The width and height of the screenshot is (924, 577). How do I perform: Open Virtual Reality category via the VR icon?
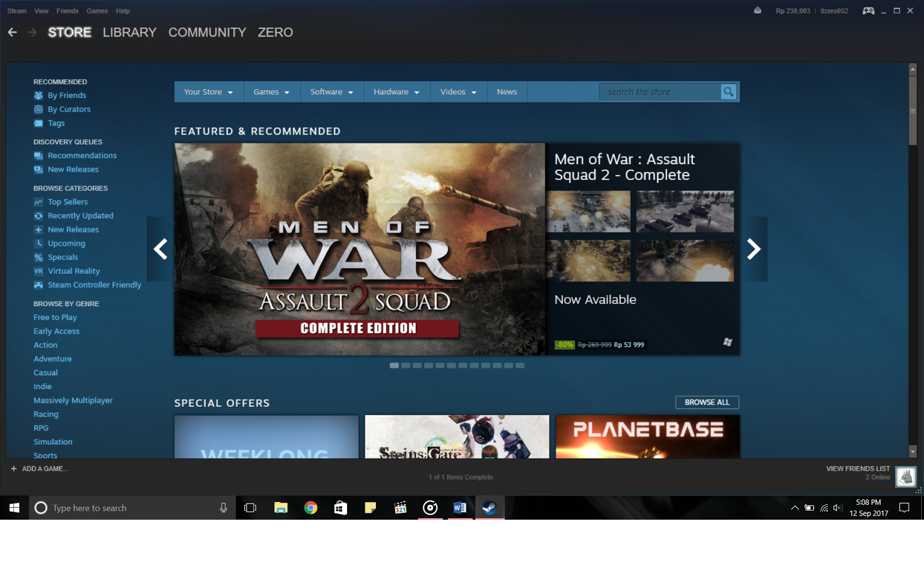[x=38, y=271]
